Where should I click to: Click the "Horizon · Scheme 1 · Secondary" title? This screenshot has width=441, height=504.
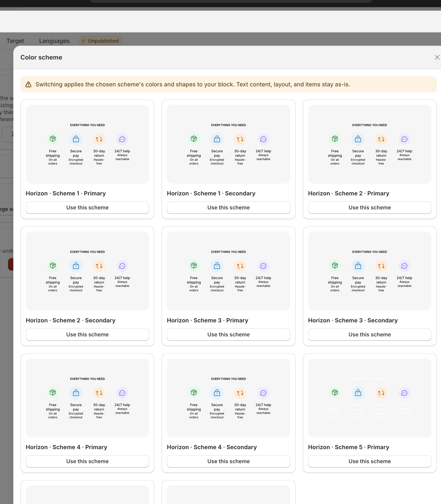coord(211,193)
